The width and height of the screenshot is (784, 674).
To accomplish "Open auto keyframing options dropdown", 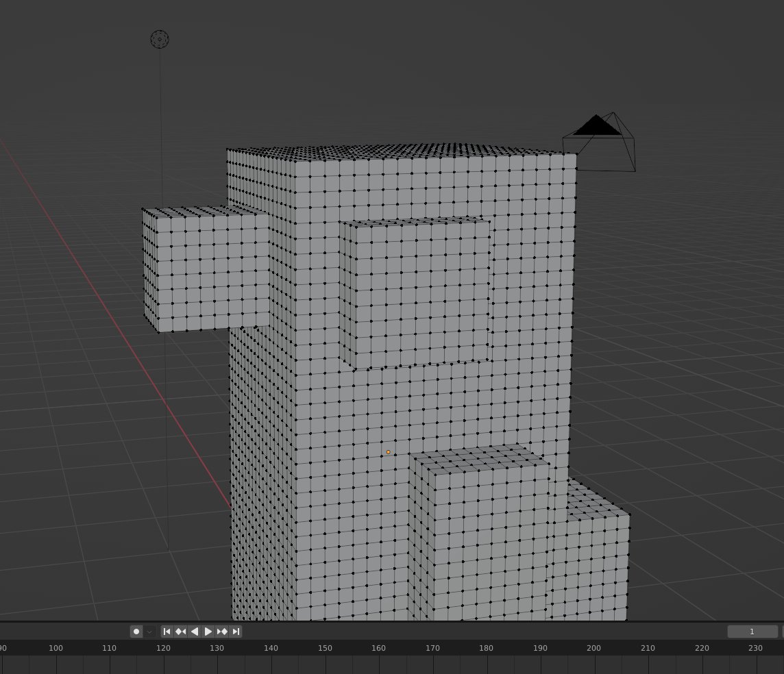I will [x=149, y=632].
